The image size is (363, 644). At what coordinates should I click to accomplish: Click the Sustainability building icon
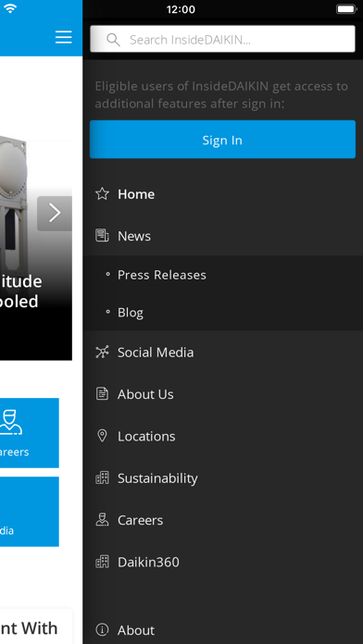pos(102,477)
